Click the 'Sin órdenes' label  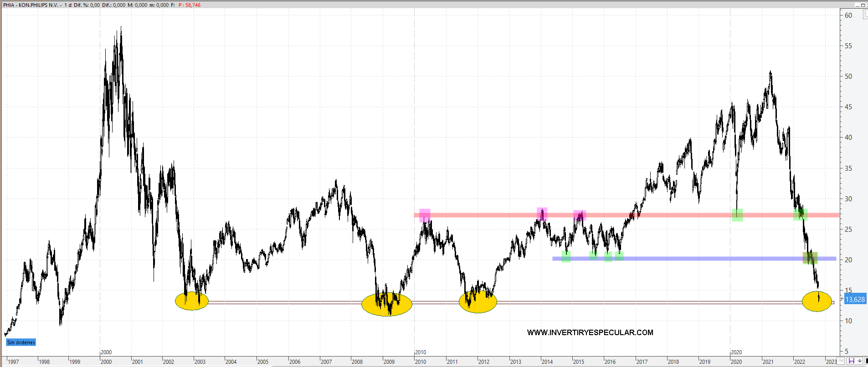pyautogui.click(x=21, y=342)
